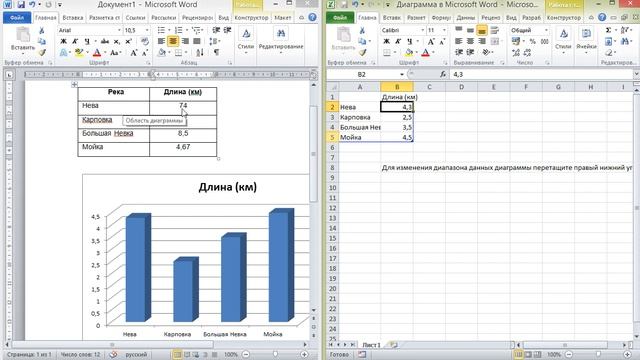Undo last action in Word
The height and width of the screenshot is (360, 640).
[32, 5]
